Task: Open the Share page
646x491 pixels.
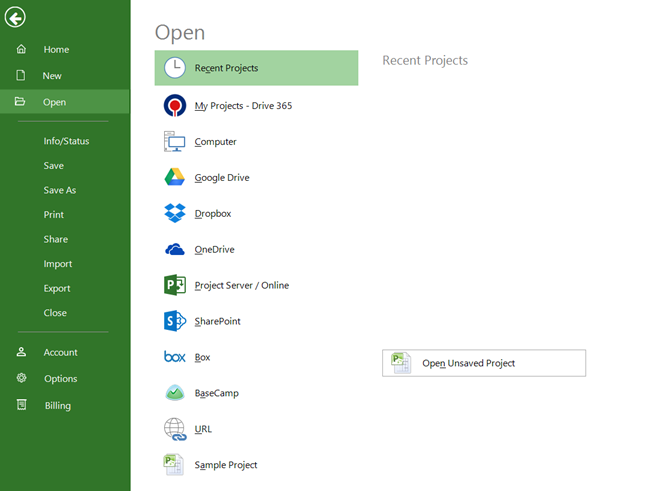Action: [x=56, y=239]
